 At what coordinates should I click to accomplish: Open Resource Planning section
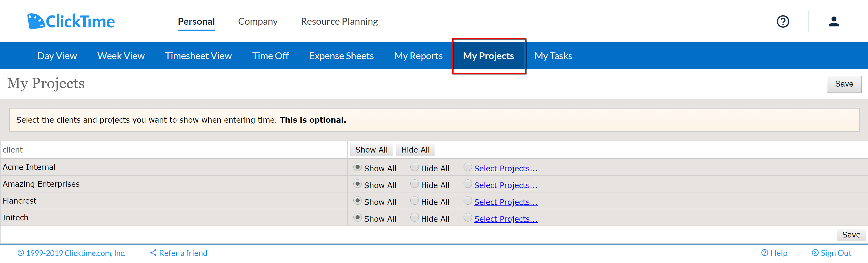[339, 21]
